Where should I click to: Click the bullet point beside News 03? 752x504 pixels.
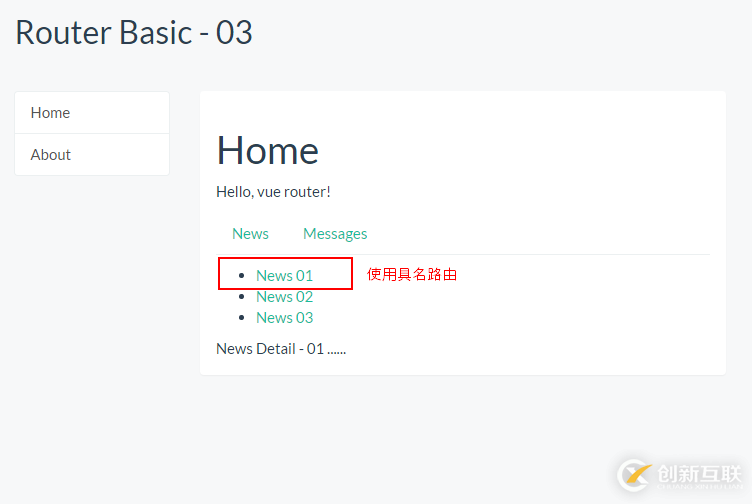click(241, 318)
